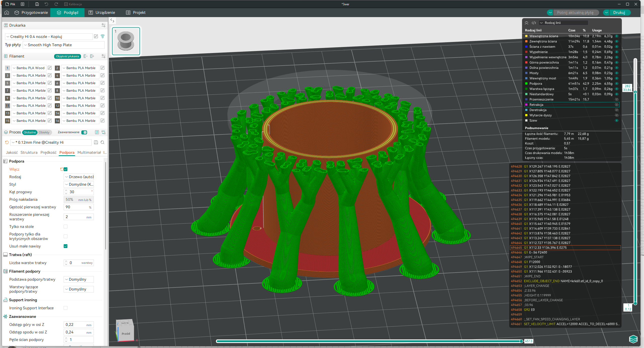Edit filament 2 Bambu PLA Marble

pyautogui.click(x=102, y=68)
